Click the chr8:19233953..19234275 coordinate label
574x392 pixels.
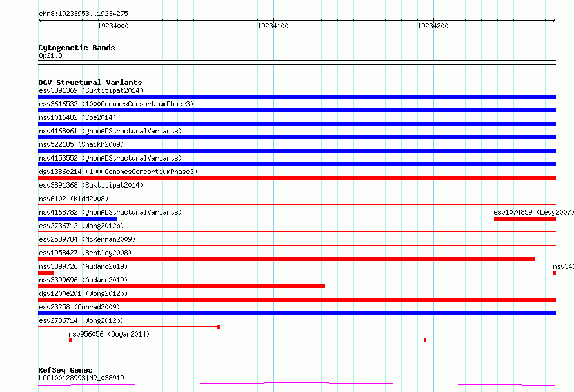tap(83, 14)
